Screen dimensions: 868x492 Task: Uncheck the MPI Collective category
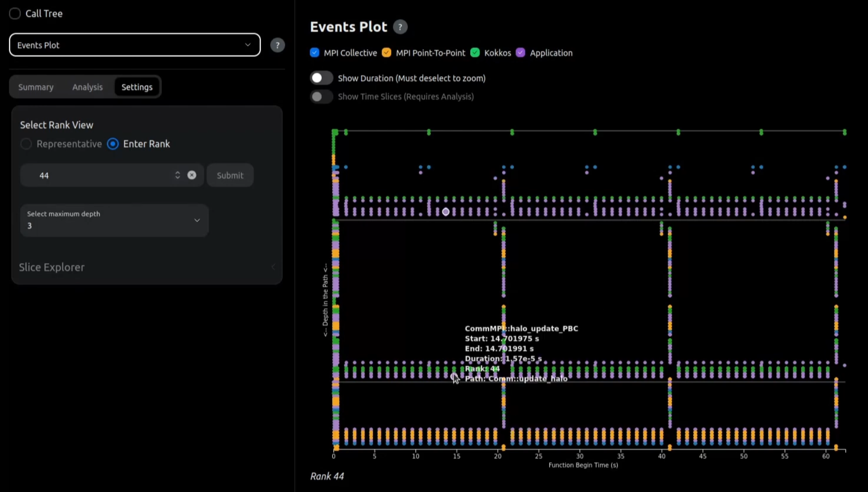point(314,53)
